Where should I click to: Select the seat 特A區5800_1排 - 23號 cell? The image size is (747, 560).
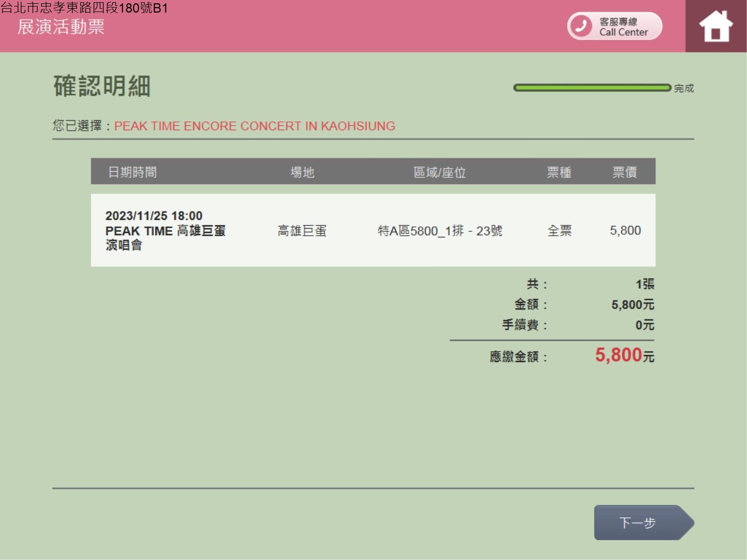click(x=440, y=231)
